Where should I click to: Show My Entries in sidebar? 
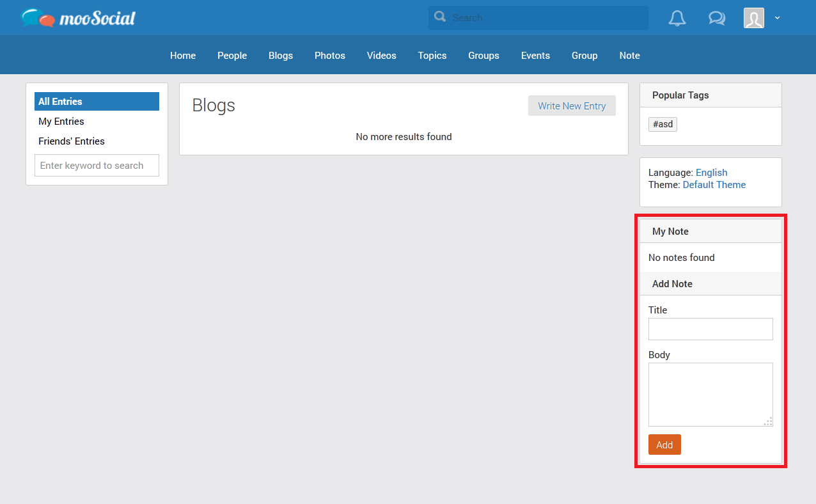[x=61, y=122]
